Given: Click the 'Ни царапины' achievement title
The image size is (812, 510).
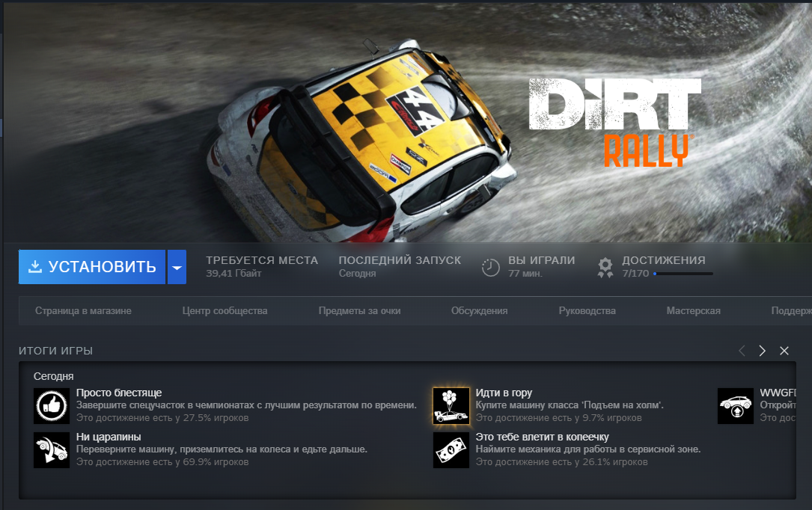Looking at the screenshot, I should pos(109,437).
